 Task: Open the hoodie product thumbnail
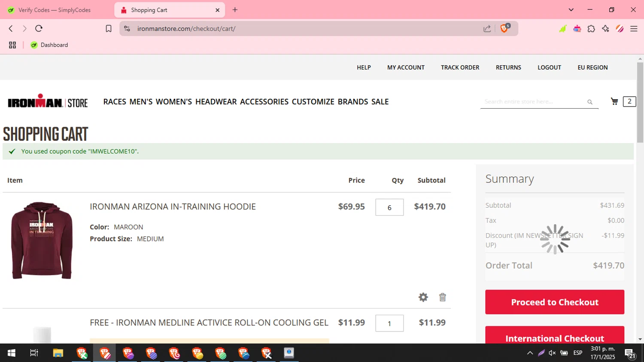[42, 240]
